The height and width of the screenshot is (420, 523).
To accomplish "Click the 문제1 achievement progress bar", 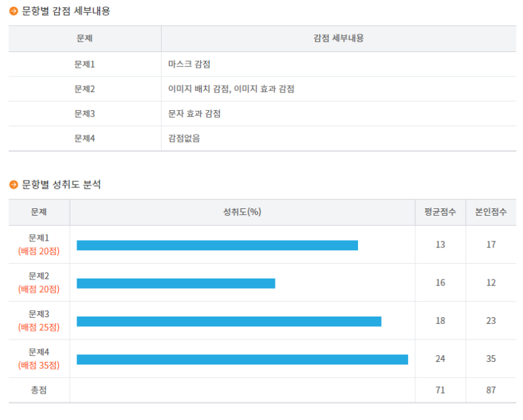I will coord(217,246).
